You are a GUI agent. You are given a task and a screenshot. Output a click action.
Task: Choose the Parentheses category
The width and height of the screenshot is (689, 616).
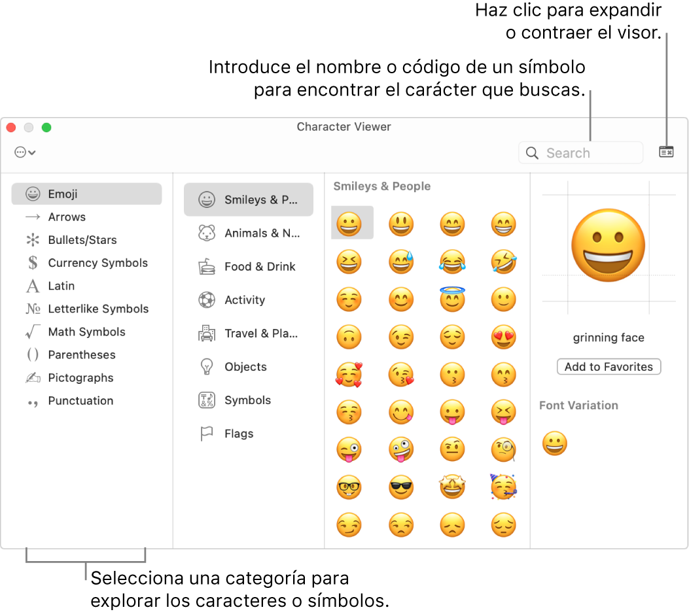(x=86, y=354)
